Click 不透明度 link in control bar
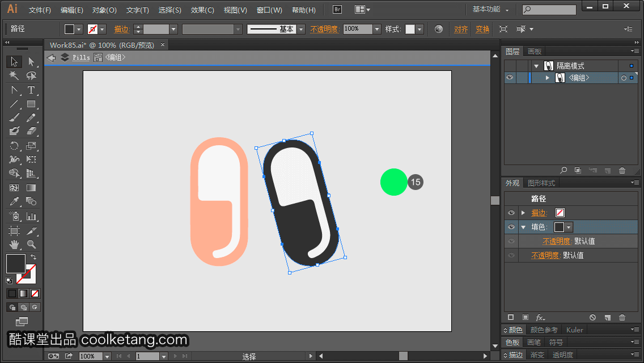 [x=324, y=29]
